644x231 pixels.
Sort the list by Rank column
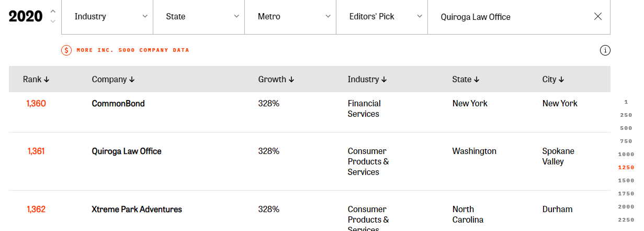pos(36,80)
